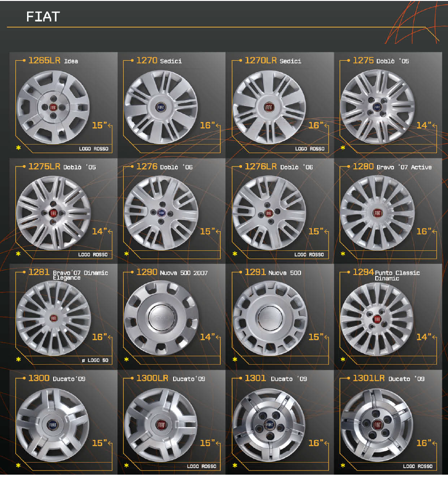Select the product code 1294
448x477 pixels.
pos(364,272)
